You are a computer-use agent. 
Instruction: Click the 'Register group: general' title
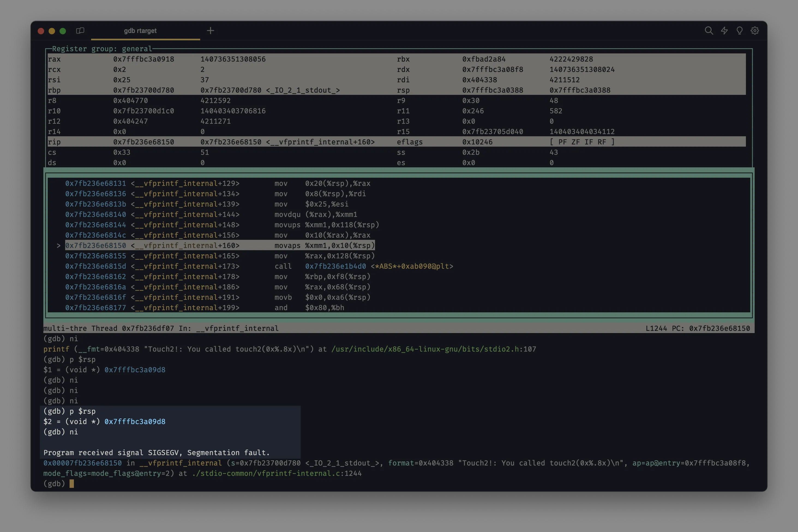tap(102, 49)
